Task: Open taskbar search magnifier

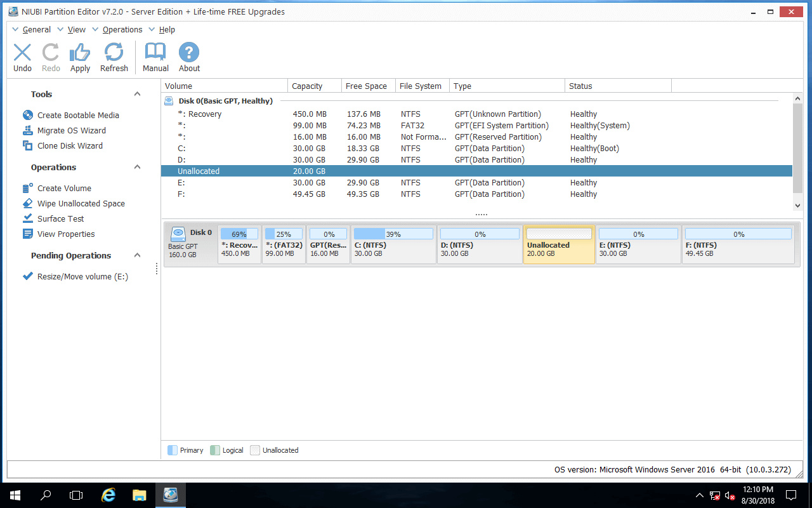Action: pos(46,495)
